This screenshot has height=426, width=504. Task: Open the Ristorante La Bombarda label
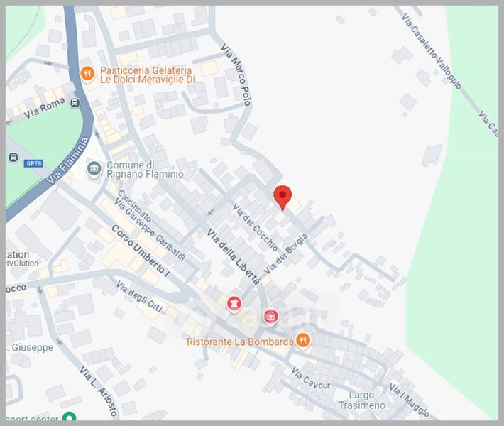coord(239,342)
